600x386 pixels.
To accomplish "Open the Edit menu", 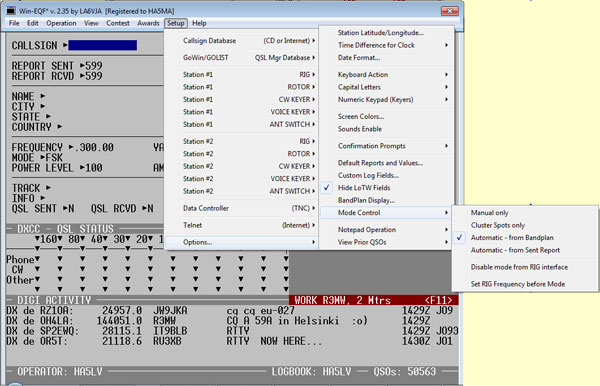I will pyautogui.click(x=33, y=23).
